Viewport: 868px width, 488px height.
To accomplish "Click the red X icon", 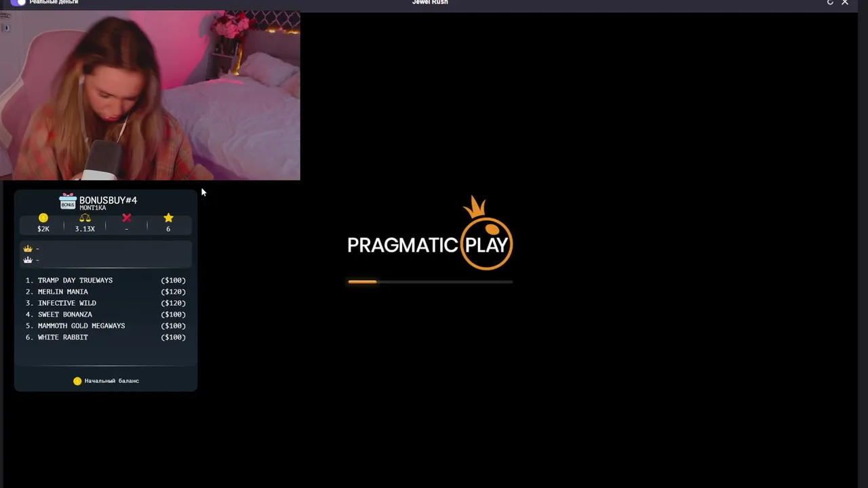I will click(x=127, y=218).
